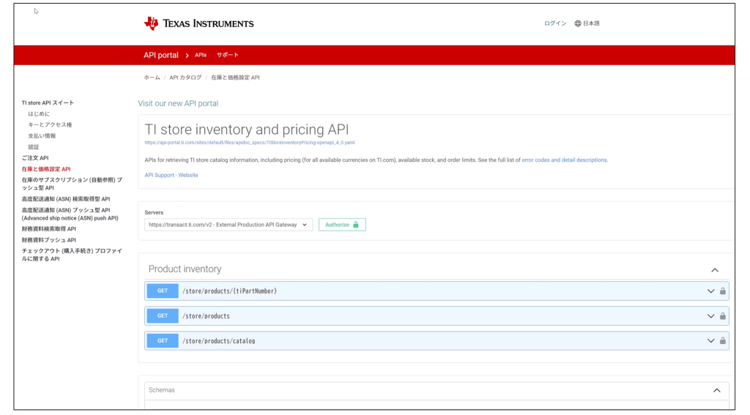Click the ログイン link
The image size is (750, 415).
[555, 23]
